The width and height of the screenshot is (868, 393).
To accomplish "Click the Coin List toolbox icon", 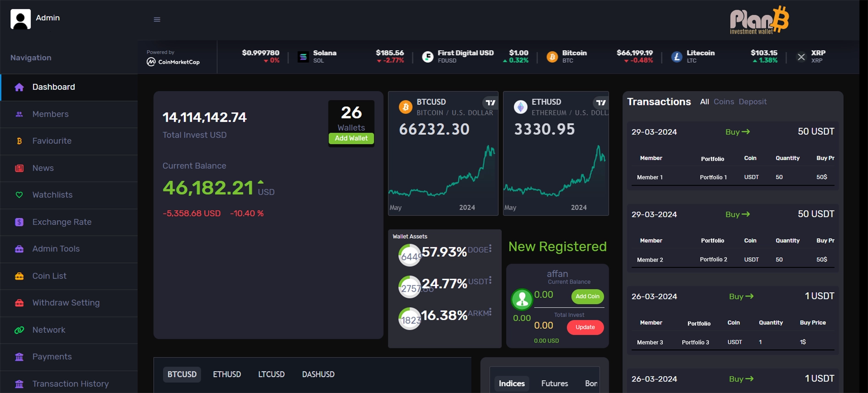I will click(19, 276).
